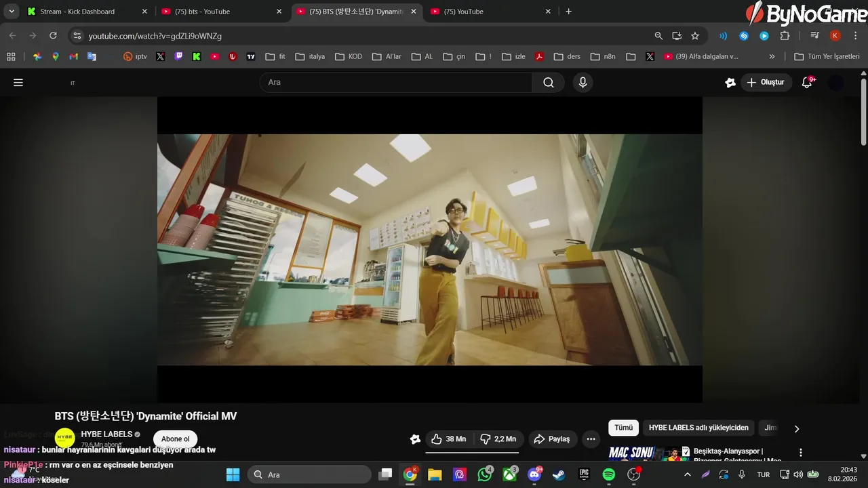Screen dimensions: 868x488
Task: Open Discord from the taskbar
Action: coord(534,474)
